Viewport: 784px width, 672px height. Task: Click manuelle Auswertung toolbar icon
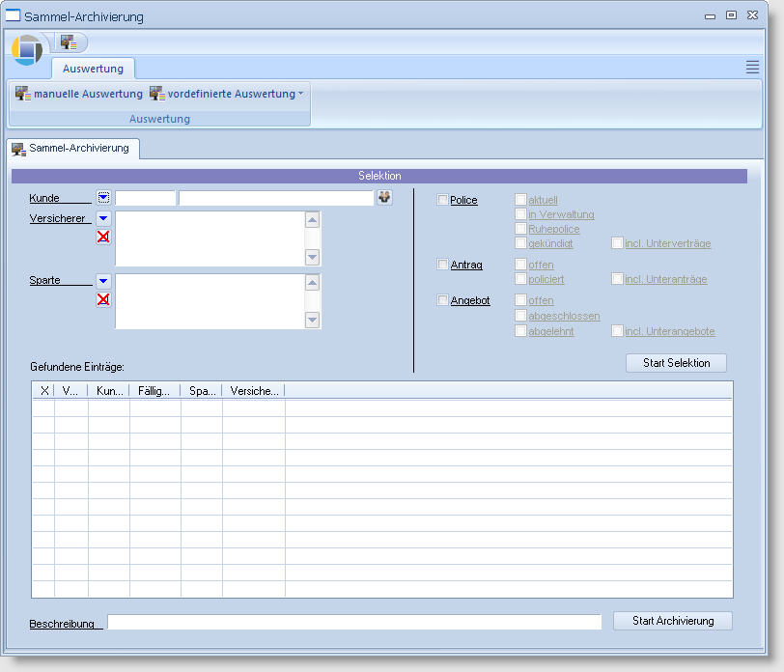[23, 94]
